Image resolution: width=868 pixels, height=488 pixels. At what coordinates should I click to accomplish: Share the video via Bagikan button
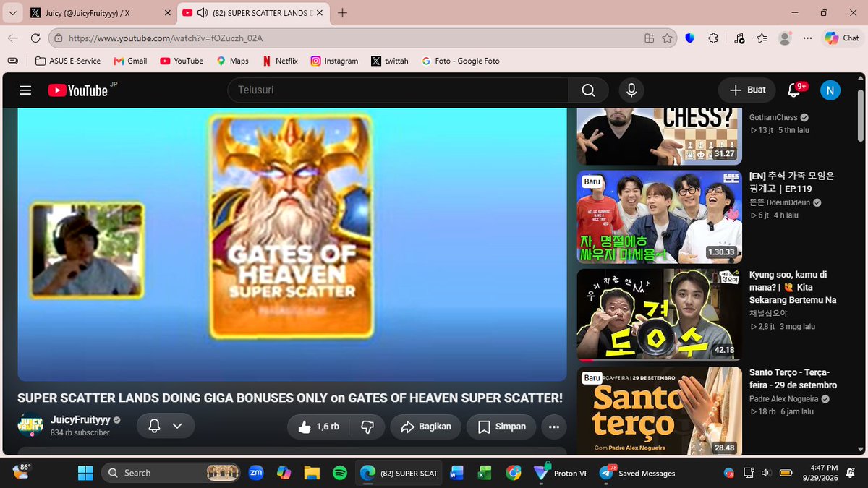click(x=426, y=427)
